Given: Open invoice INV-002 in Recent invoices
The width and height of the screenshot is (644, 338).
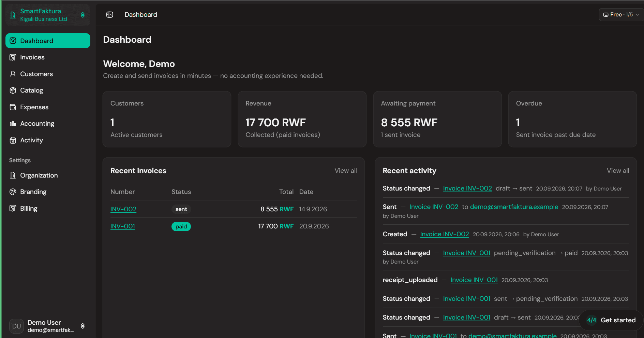Looking at the screenshot, I should [123, 209].
